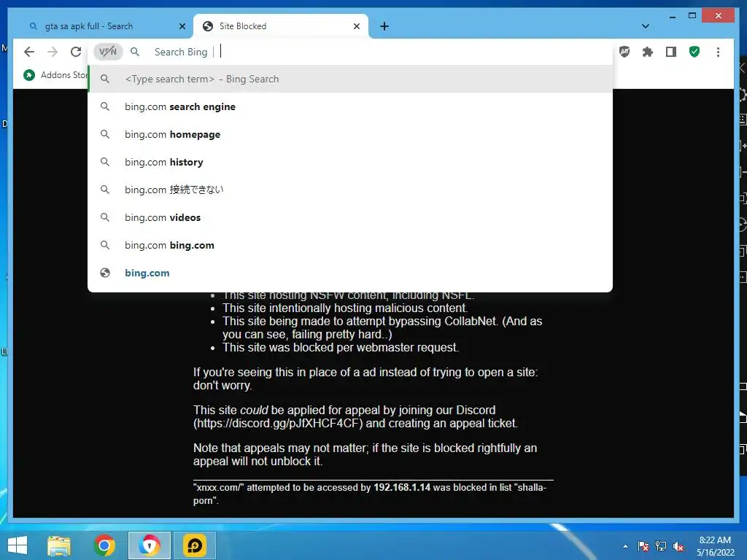
Task: Choose 'bing.com homepage' suggestion
Action: [350, 134]
